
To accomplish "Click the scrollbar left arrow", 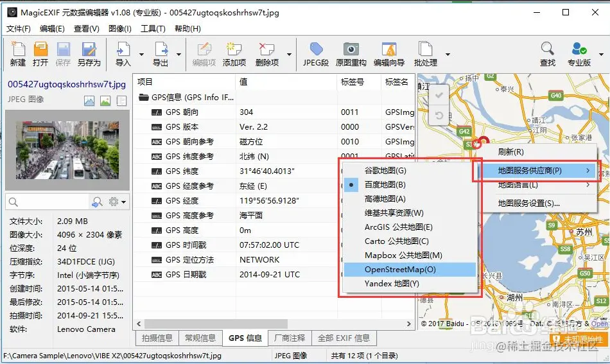I will (x=139, y=324).
